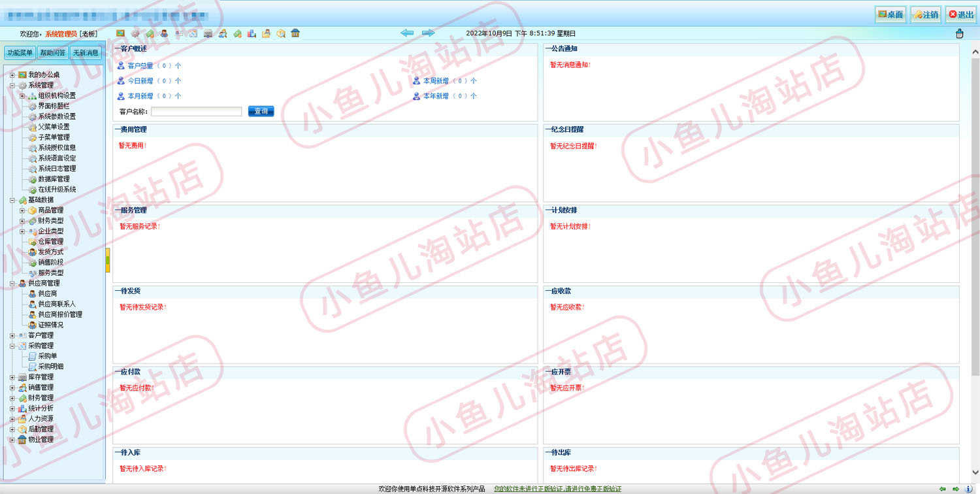The width and height of the screenshot is (980, 494).
Task: Go forward with the right arrow icon
Action: coord(428,33)
